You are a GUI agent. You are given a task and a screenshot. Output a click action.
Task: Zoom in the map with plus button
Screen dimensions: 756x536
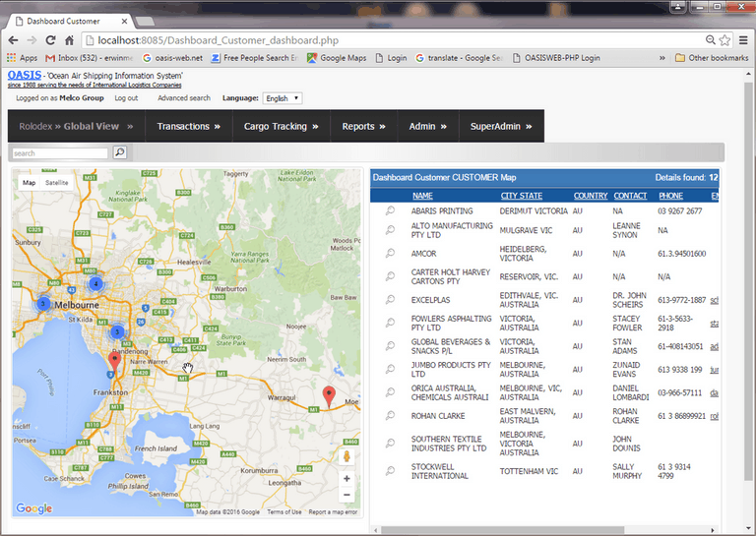[x=346, y=478]
